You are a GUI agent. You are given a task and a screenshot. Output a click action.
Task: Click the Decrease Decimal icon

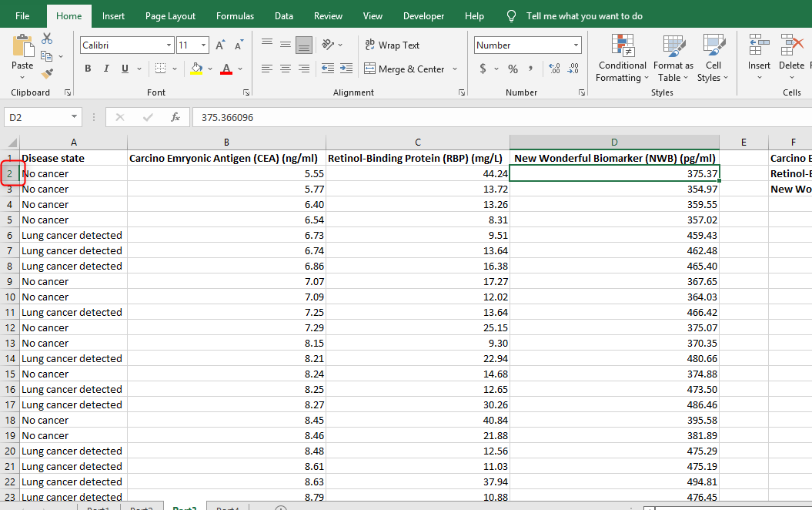coord(573,69)
